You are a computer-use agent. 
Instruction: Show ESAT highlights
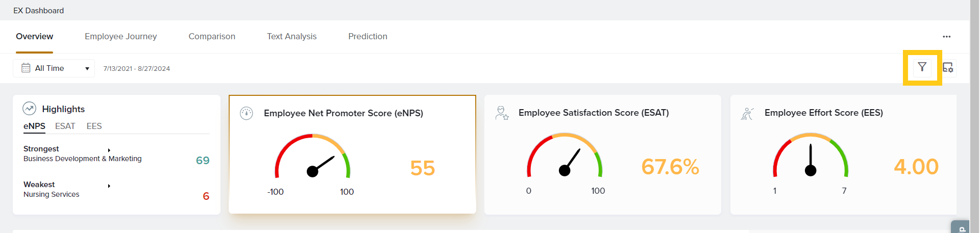65,126
